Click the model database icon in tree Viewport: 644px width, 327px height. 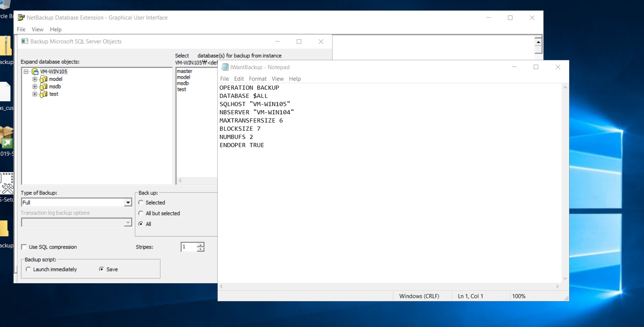[x=43, y=79]
